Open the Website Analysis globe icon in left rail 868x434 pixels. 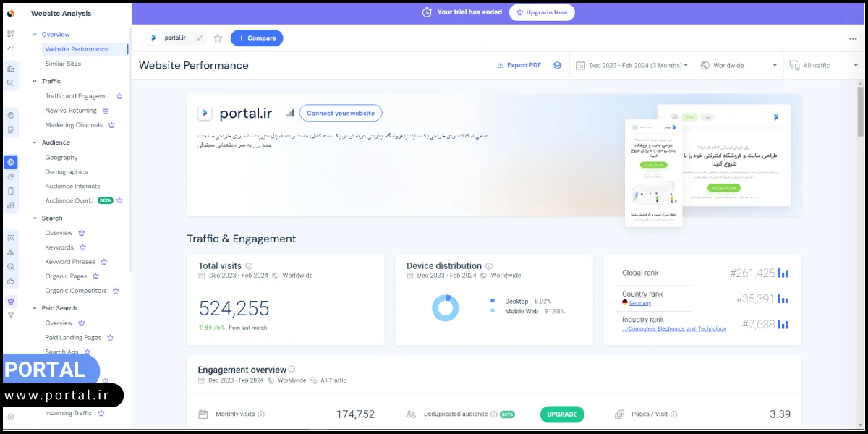[x=10, y=161]
